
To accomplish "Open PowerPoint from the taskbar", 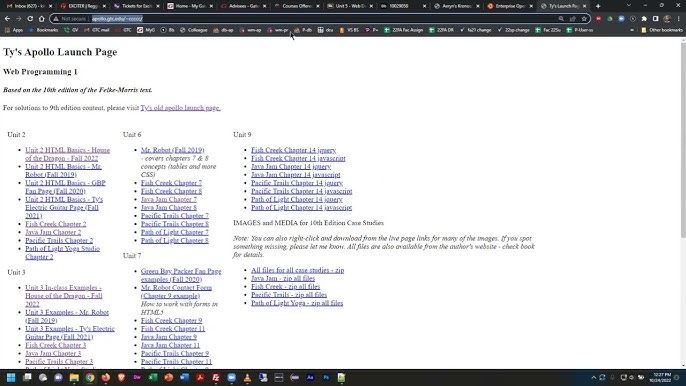I will tap(168, 377).
